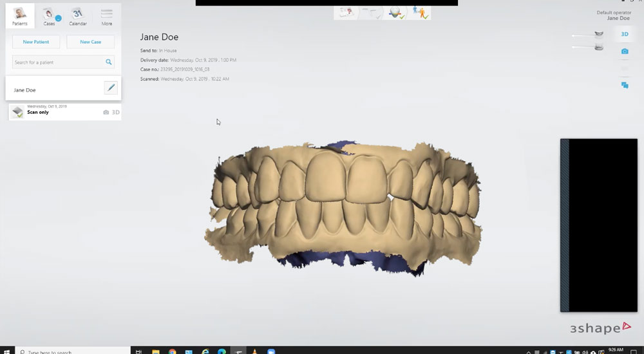The image size is (644, 354).
Task: Open the Scan only case entry
Action: pos(65,112)
